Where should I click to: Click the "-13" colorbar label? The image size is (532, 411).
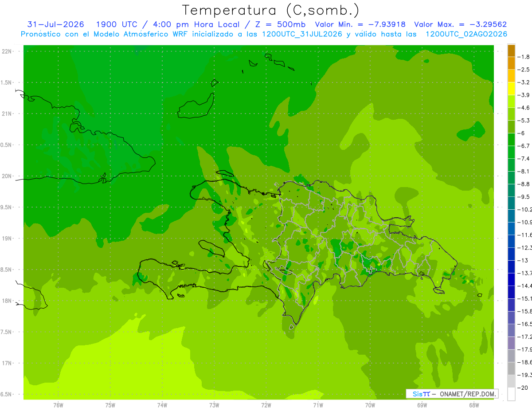tap(522, 260)
